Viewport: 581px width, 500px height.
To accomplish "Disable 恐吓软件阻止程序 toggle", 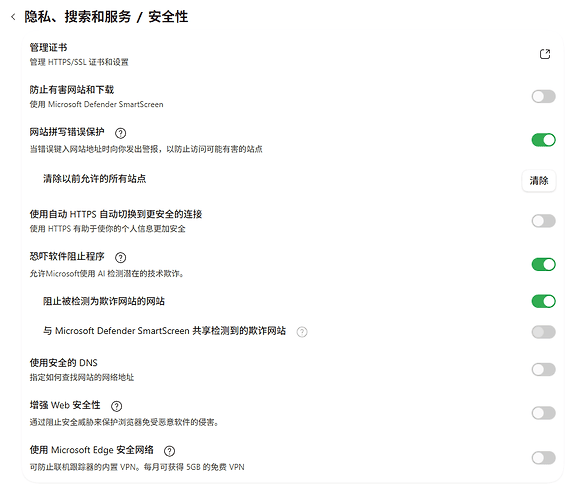I will (x=544, y=265).
